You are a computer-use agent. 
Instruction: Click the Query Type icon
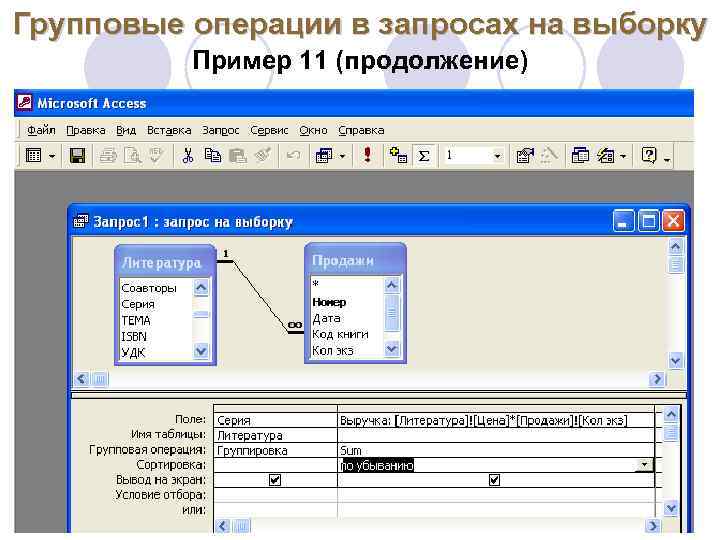[324, 156]
